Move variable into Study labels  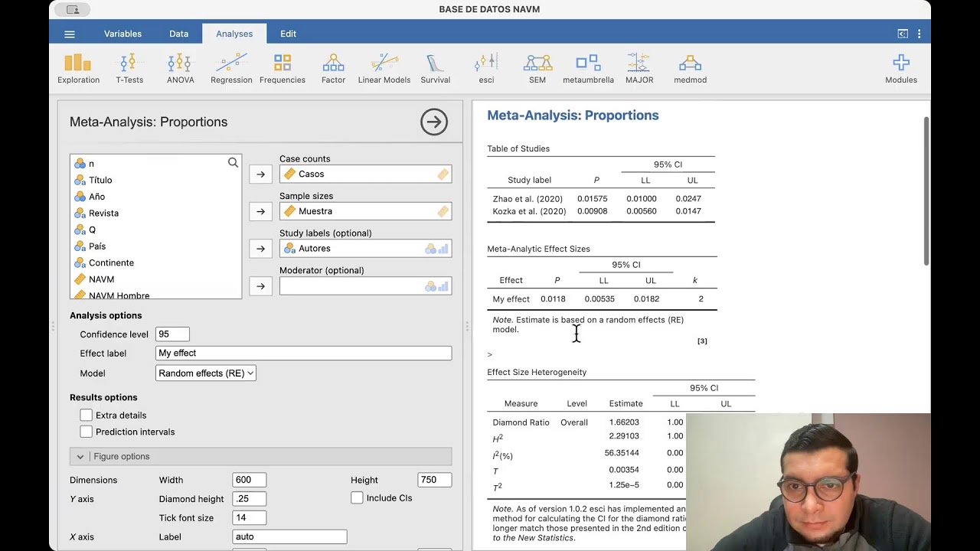click(x=260, y=249)
